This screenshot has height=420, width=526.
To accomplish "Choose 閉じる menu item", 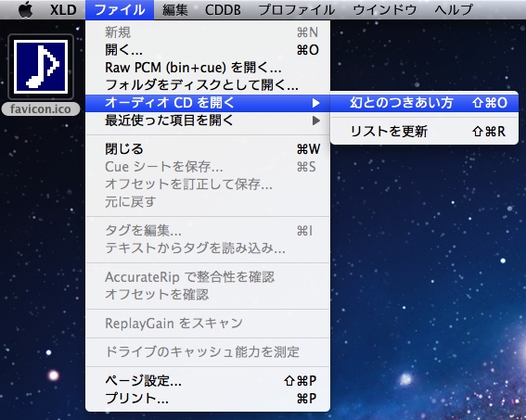I will click(x=208, y=149).
